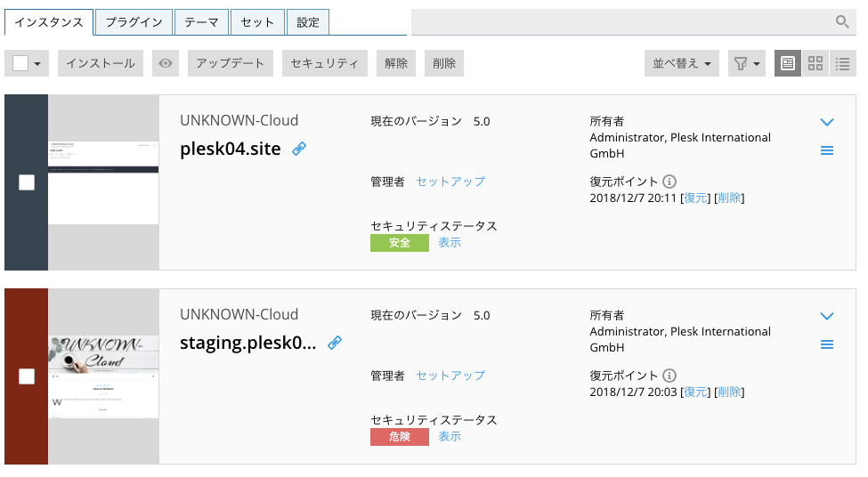The image size is (868, 477).
Task: Click the アップデート button
Action: (231, 63)
